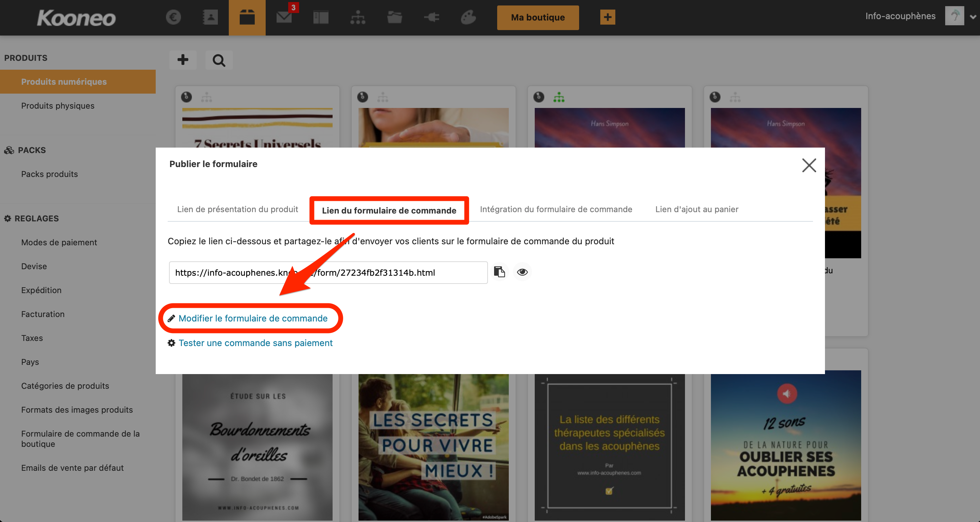Click grey affiliation icon on second product card

coord(382,97)
